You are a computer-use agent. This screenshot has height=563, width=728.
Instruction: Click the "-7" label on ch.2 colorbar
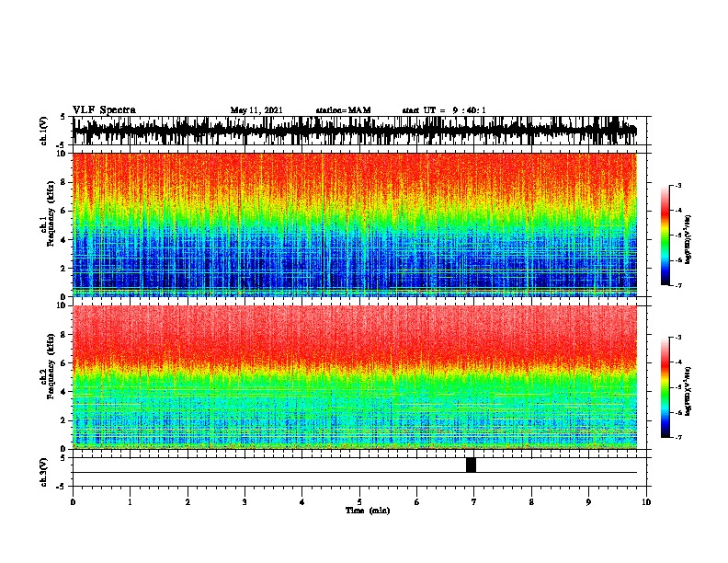678,437
